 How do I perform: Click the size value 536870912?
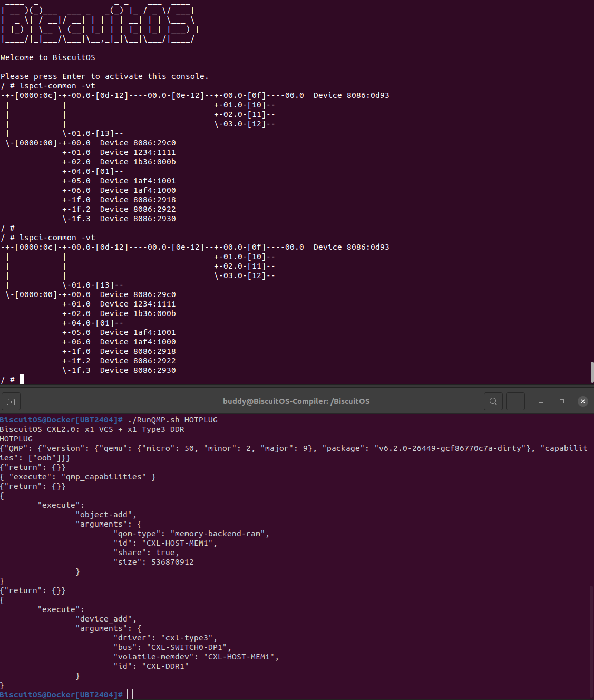[x=172, y=562]
